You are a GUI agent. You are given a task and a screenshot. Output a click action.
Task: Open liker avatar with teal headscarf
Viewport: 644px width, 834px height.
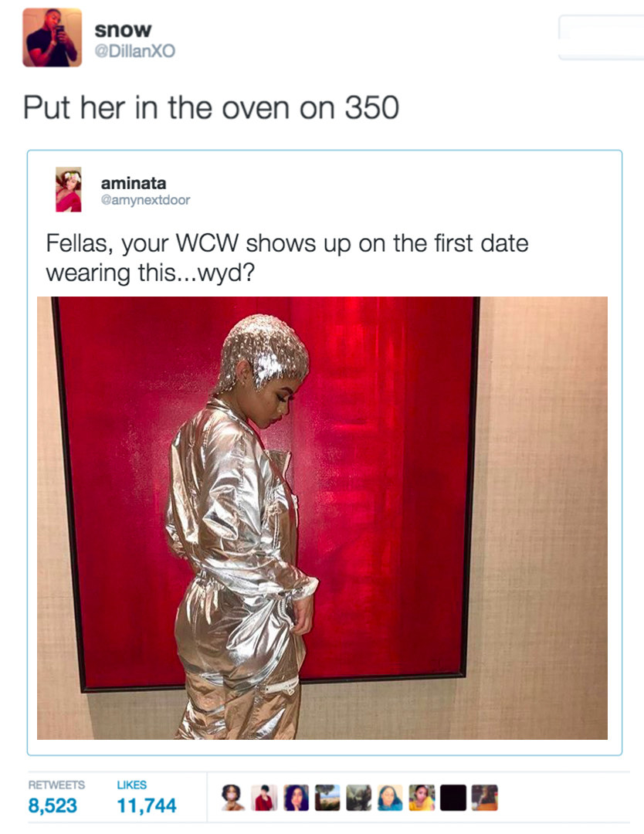click(x=390, y=797)
